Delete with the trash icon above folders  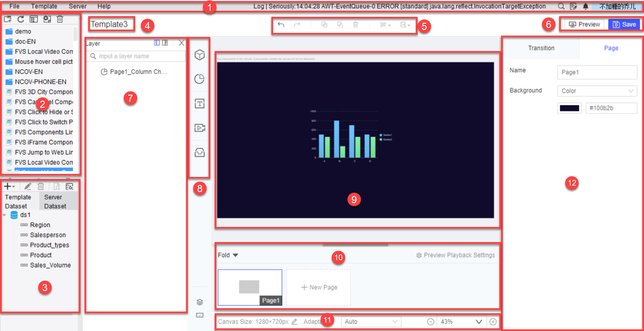(60, 19)
